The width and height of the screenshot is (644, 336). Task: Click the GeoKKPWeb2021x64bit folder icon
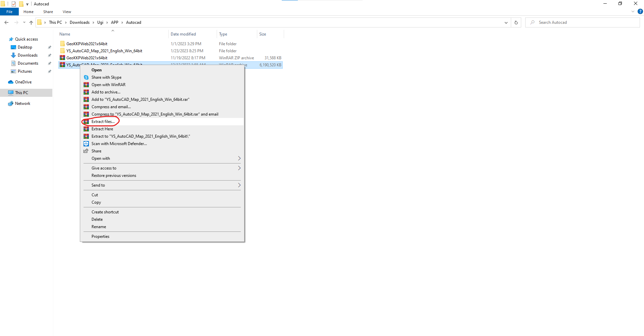(62, 44)
